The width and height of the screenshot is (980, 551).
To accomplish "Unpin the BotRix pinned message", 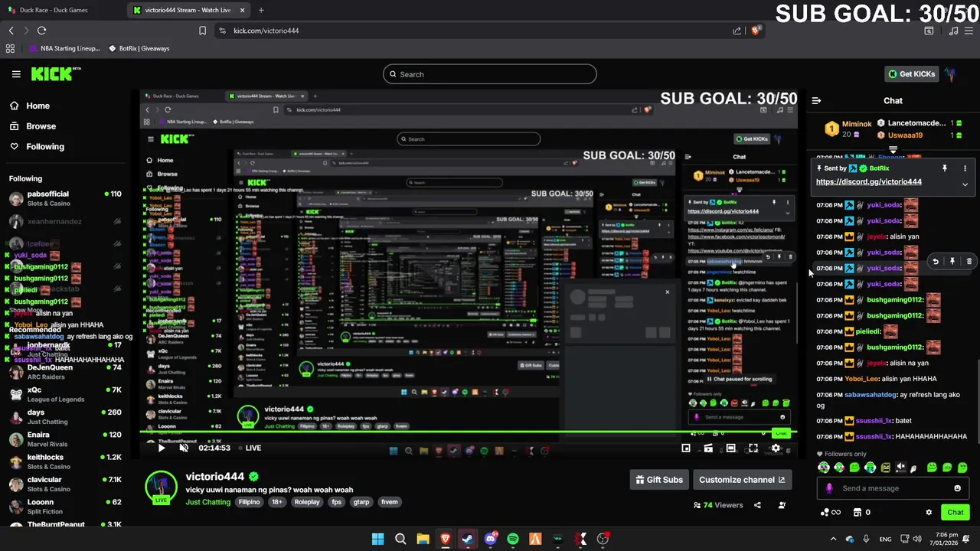I will (x=944, y=168).
